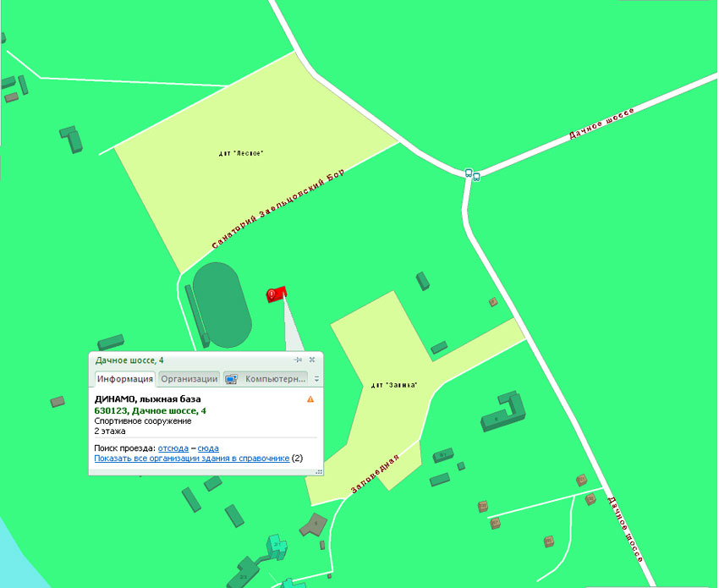Click the отсюда route link
719x588 pixels.
click(x=173, y=448)
